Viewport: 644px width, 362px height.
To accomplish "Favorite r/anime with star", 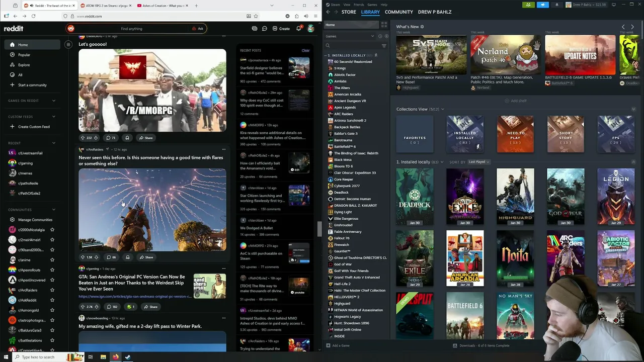I will click(52, 260).
